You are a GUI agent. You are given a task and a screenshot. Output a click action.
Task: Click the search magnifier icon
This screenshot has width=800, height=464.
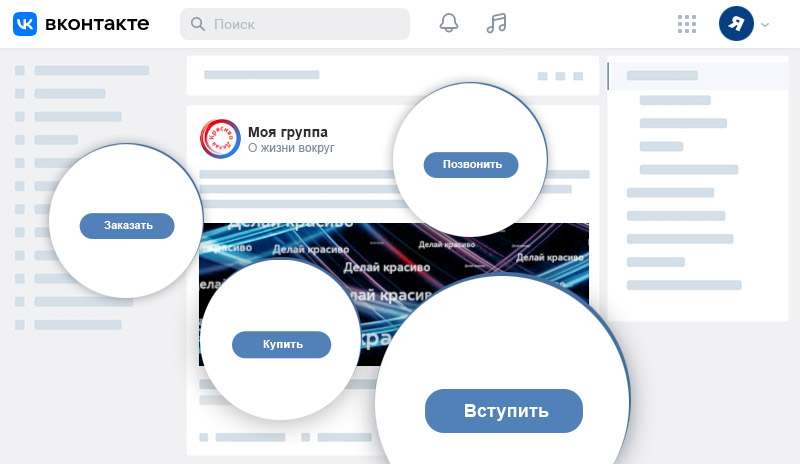(x=197, y=23)
